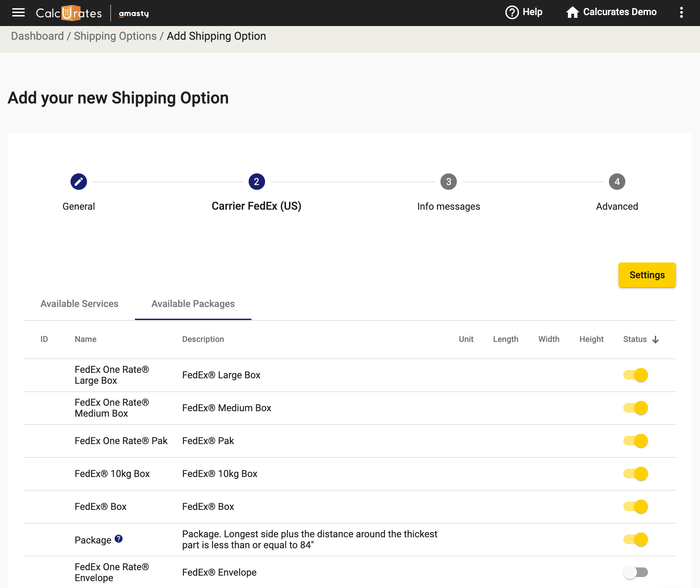Switch to the Available Services tab
This screenshot has height=588, width=700.
click(79, 304)
